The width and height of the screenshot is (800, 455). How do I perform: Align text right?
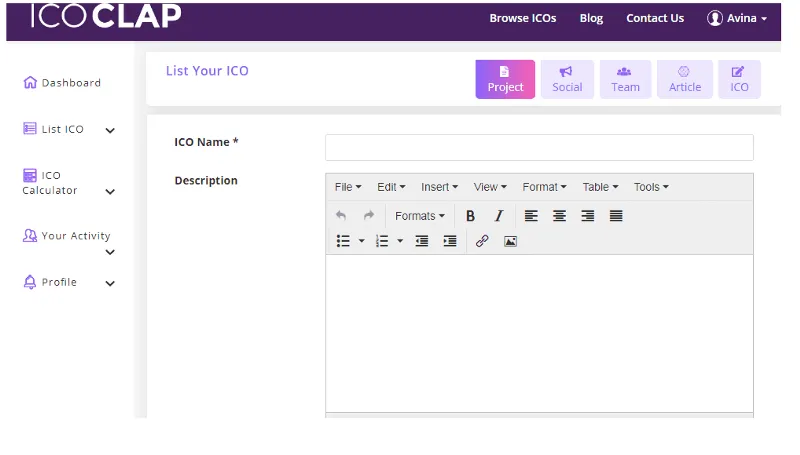pos(588,216)
